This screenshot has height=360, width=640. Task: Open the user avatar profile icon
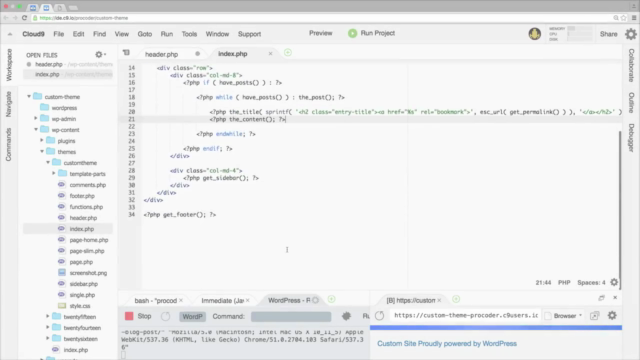click(x=534, y=34)
